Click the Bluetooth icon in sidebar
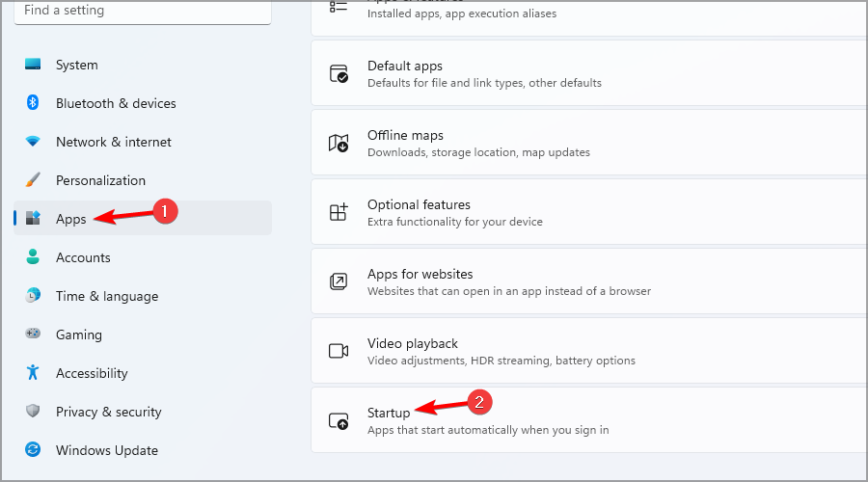This screenshot has width=868, height=482. pyautogui.click(x=33, y=102)
